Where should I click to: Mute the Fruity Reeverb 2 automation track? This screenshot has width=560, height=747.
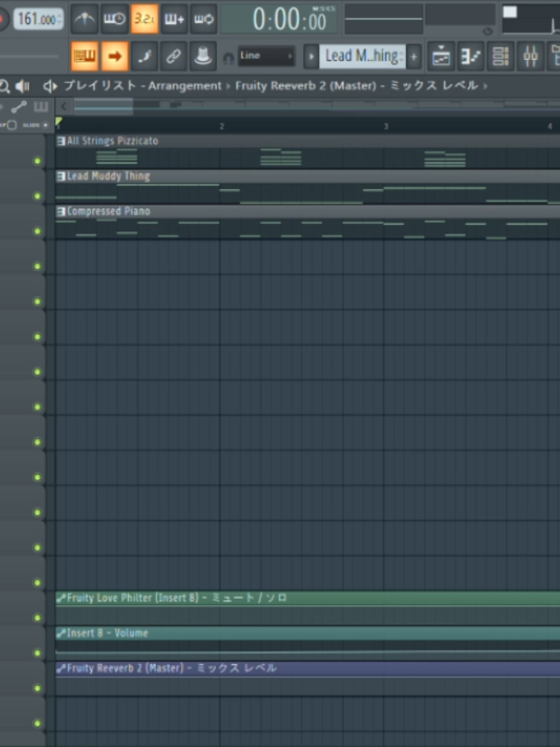tap(37, 688)
